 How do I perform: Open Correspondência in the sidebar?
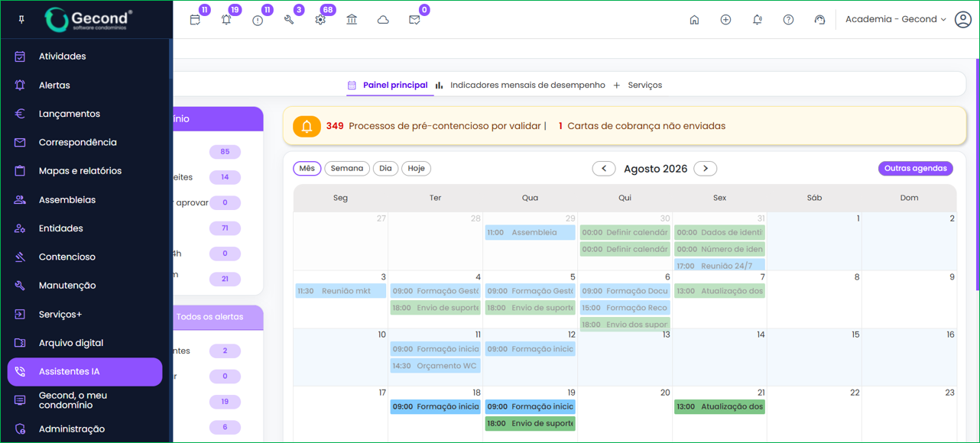(85, 143)
